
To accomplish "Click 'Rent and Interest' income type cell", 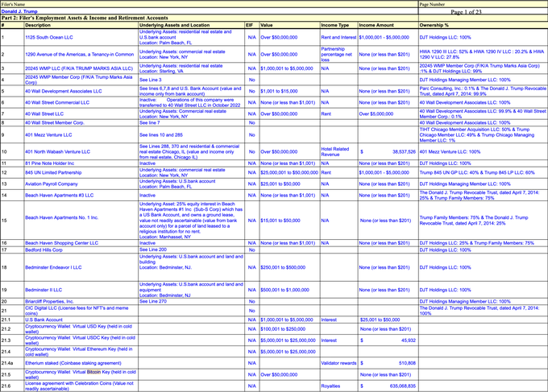I will (338, 37).
